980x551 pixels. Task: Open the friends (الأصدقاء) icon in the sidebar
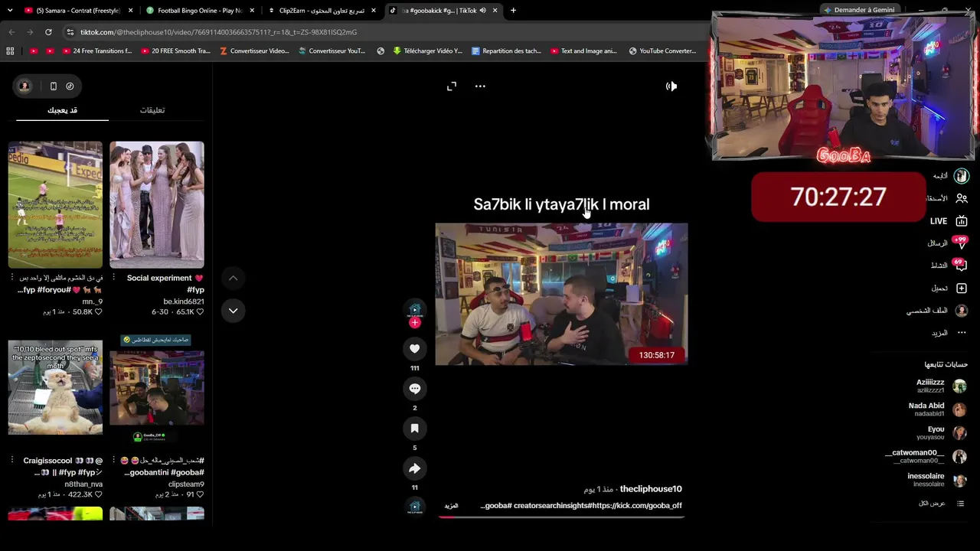pos(962,198)
